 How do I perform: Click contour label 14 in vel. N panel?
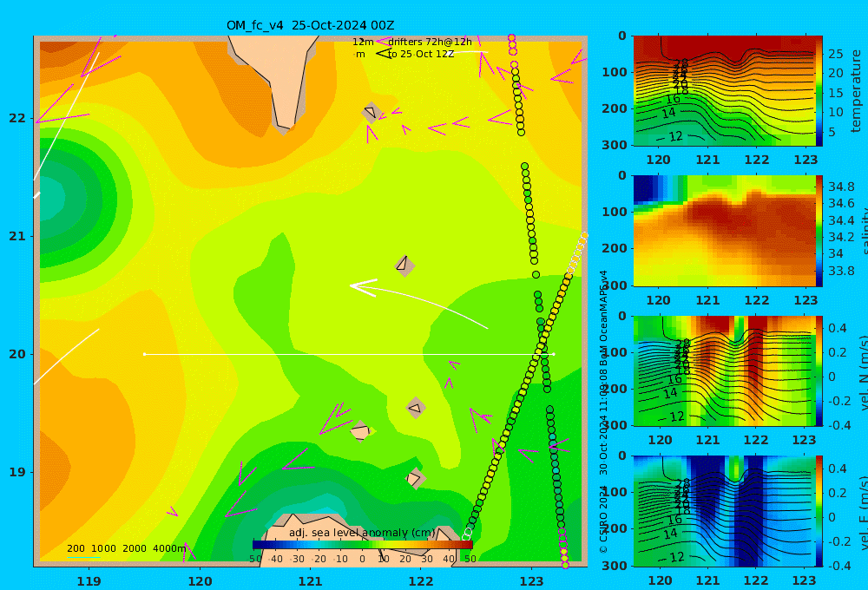click(x=670, y=394)
